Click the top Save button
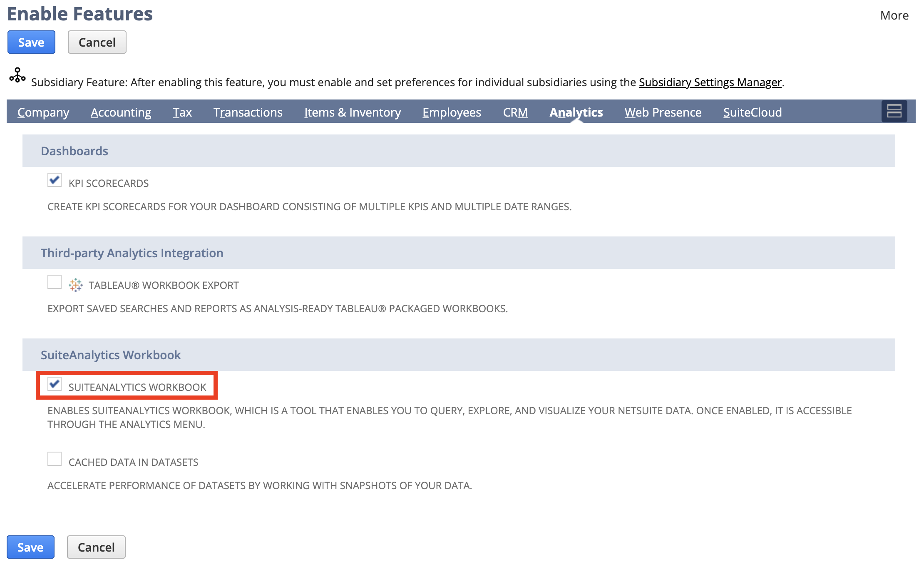 click(x=31, y=42)
